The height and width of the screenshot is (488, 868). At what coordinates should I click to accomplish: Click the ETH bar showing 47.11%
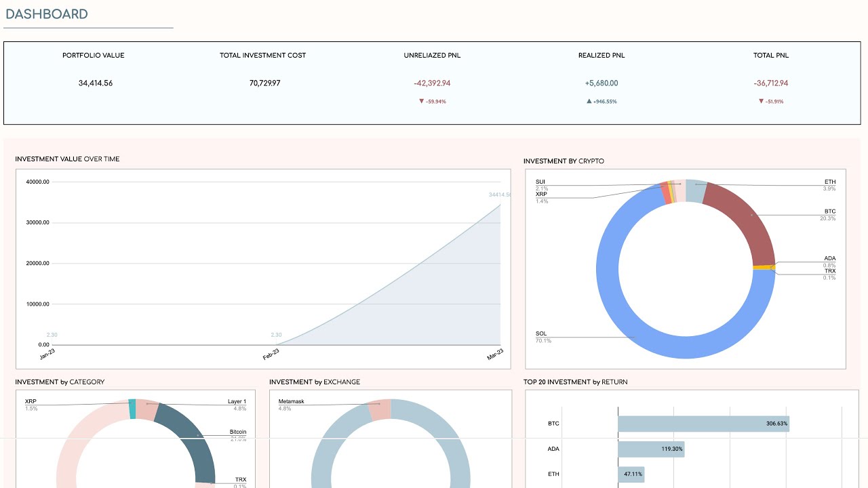(631, 474)
